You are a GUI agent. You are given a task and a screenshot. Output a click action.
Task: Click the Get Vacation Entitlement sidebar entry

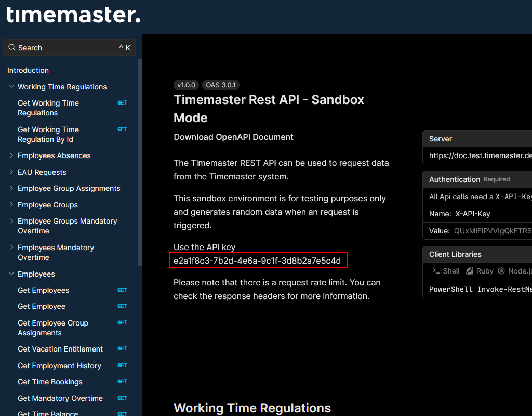[x=60, y=349]
